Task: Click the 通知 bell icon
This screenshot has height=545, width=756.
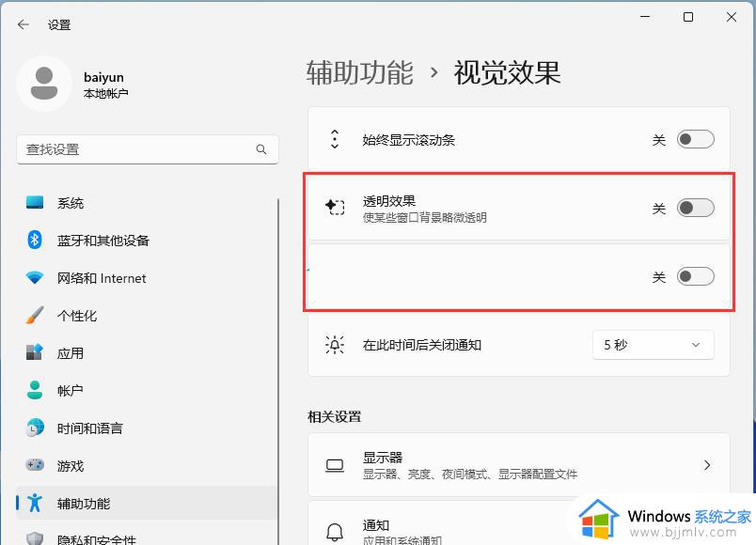Action: (335, 532)
